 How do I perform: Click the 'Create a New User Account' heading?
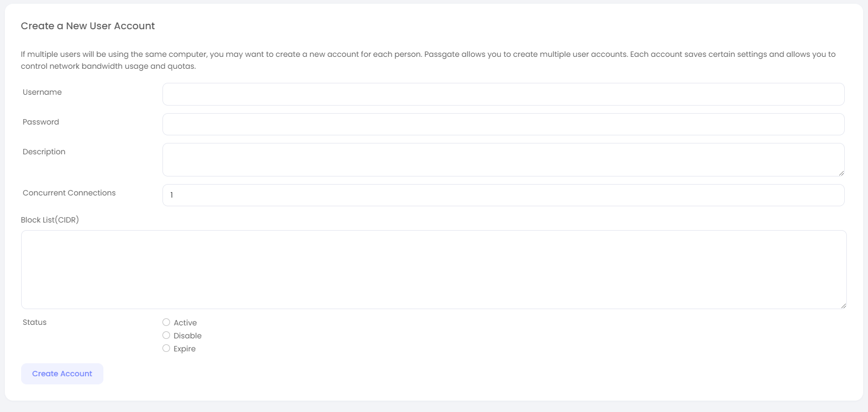tap(88, 26)
